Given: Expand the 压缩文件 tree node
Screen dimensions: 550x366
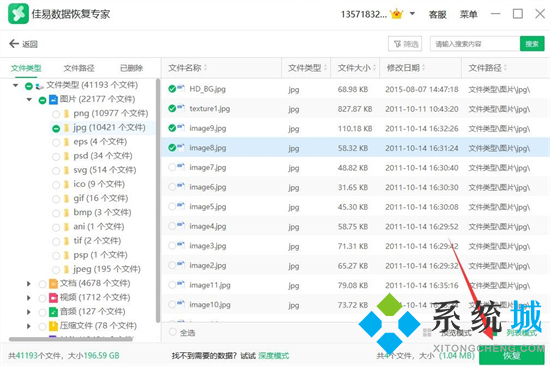Looking at the screenshot, I should (29, 326).
